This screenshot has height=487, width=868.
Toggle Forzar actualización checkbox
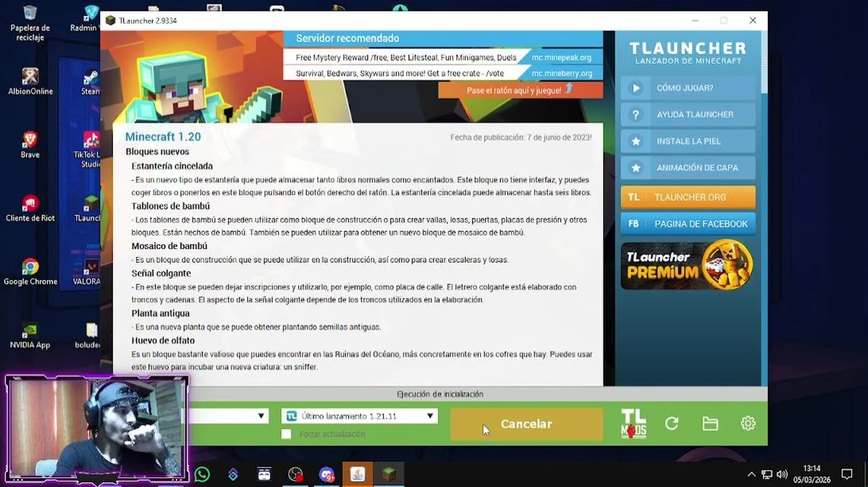286,434
